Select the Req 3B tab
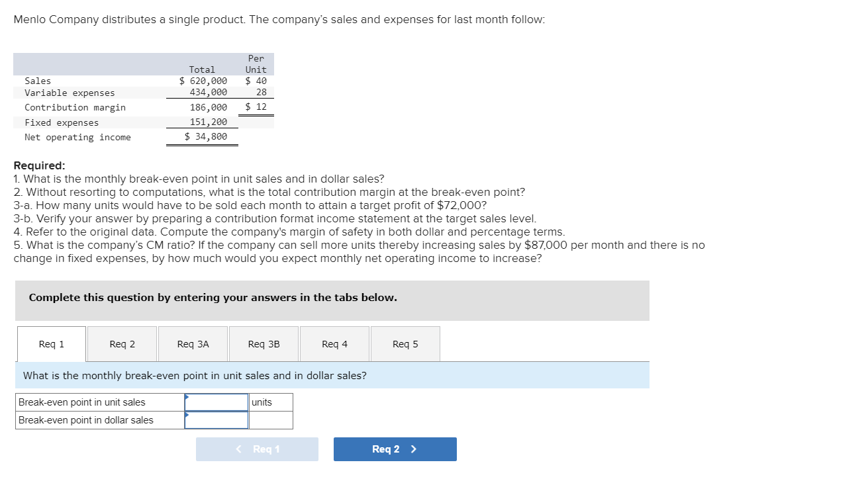This screenshot has width=868, height=483. tap(264, 343)
